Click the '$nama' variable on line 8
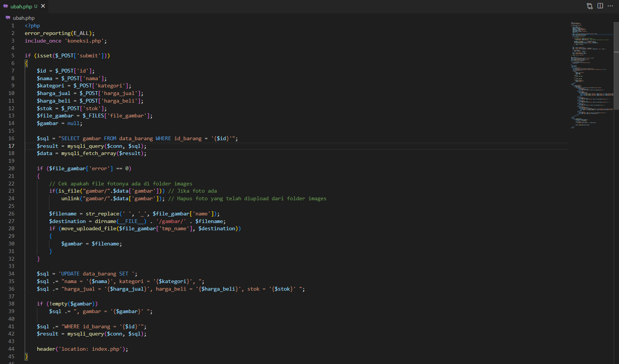 [x=44, y=79]
